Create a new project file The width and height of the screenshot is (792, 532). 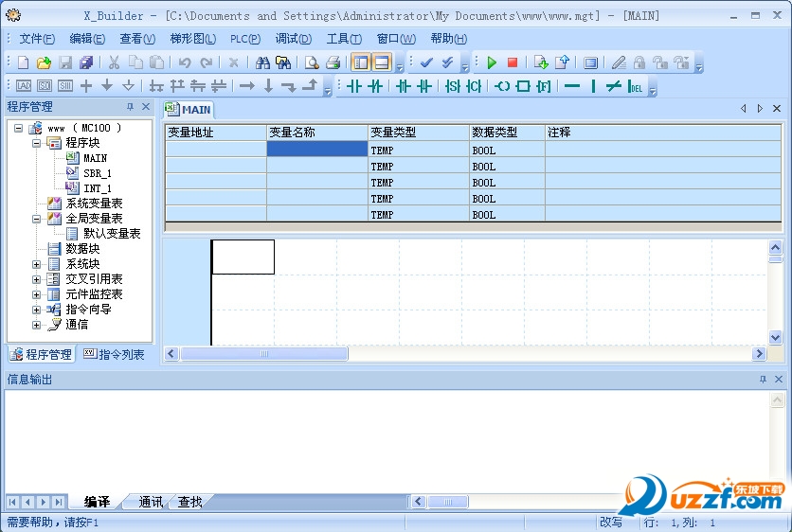24,62
